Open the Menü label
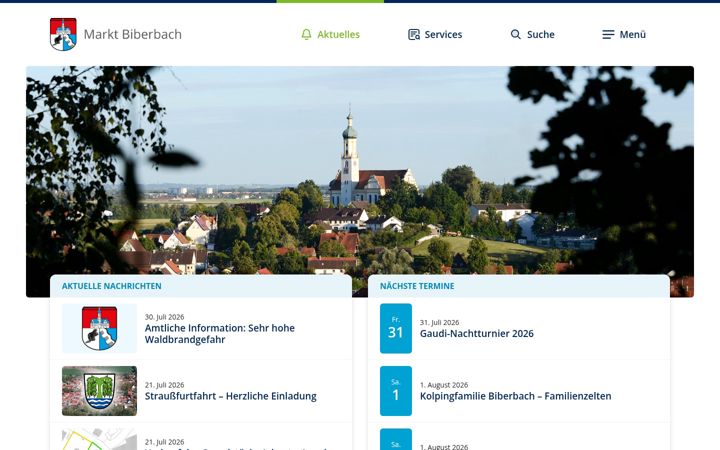The image size is (720, 450). tap(632, 34)
